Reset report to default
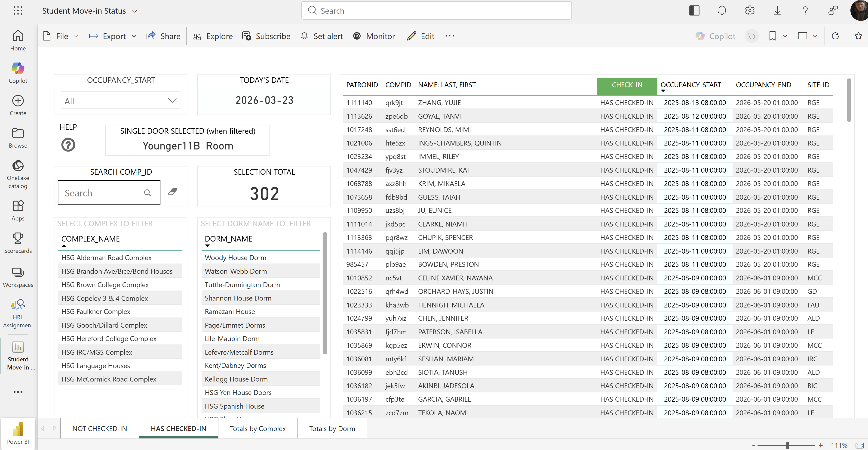Screen dimensions: 868x450 point(751,36)
